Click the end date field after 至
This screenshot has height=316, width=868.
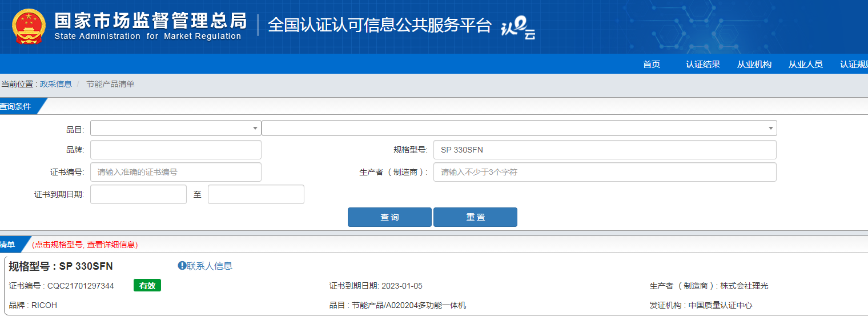click(256, 194)
